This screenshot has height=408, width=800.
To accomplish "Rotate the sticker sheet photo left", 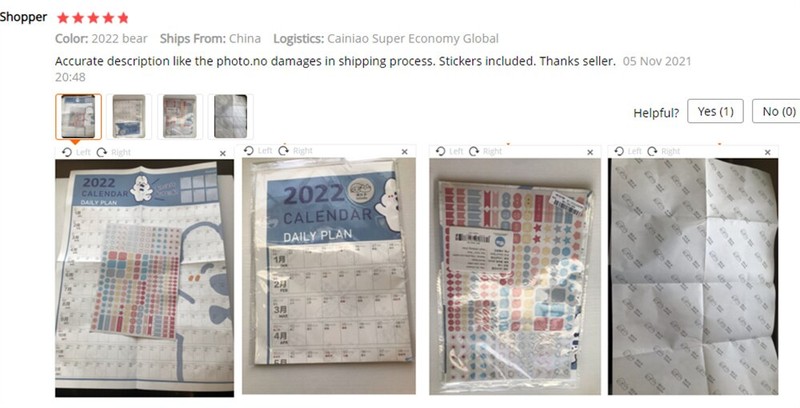I will (x=449, y=151).
